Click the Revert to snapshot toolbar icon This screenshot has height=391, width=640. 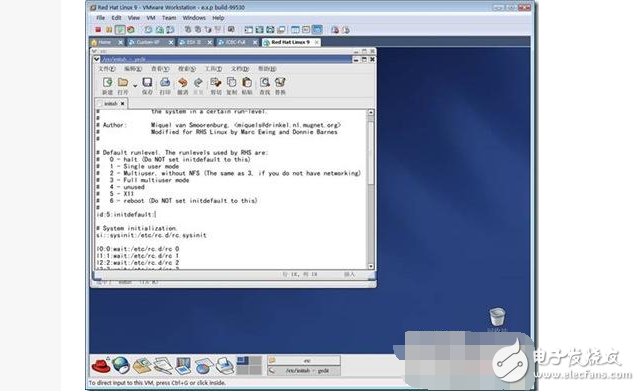click(159, 30)
